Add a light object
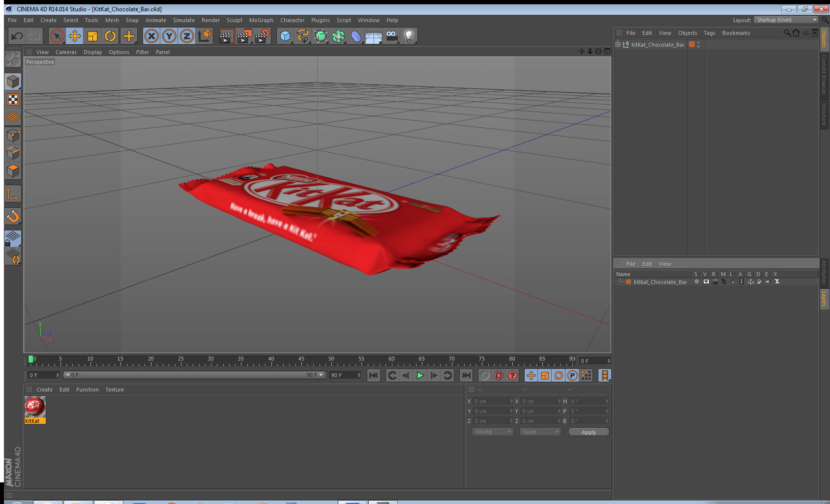The width and height of the screenshot is (830, 504). point(409,36)
